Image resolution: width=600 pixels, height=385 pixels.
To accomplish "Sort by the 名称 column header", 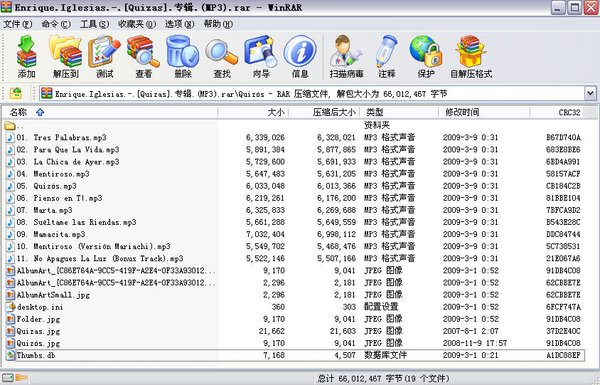I will tap(109, 112).
